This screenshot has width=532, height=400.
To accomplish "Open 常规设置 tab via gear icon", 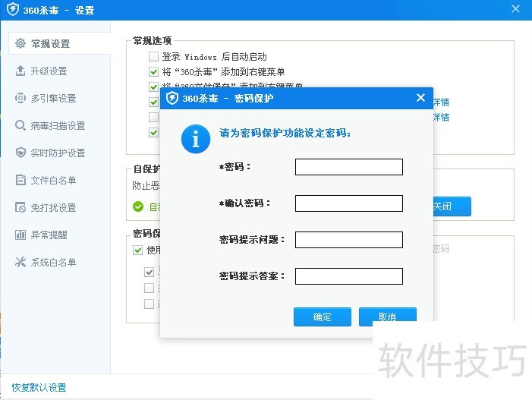I will click(x=20, y=43).
